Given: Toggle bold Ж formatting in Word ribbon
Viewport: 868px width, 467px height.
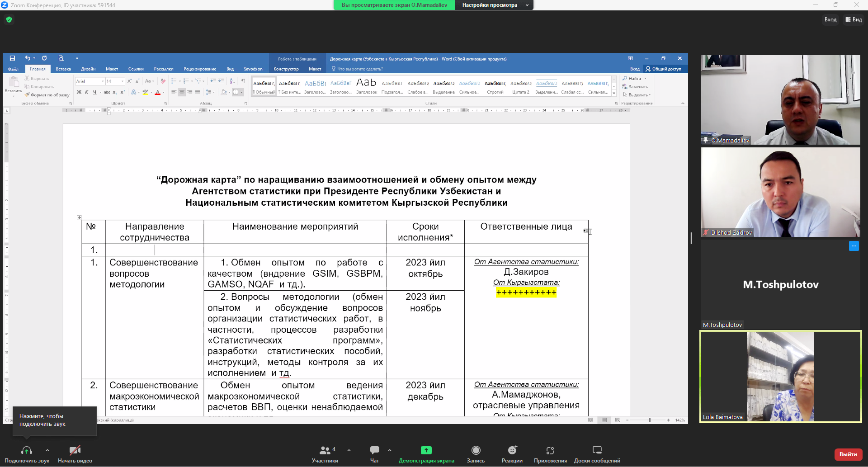Looking at the screenshot, I should [79, 92].
